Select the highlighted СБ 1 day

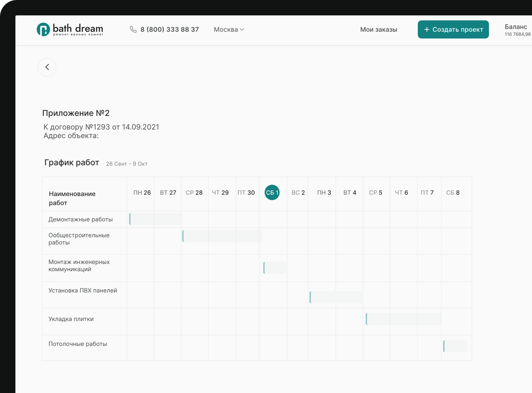(x=272, y=192)
